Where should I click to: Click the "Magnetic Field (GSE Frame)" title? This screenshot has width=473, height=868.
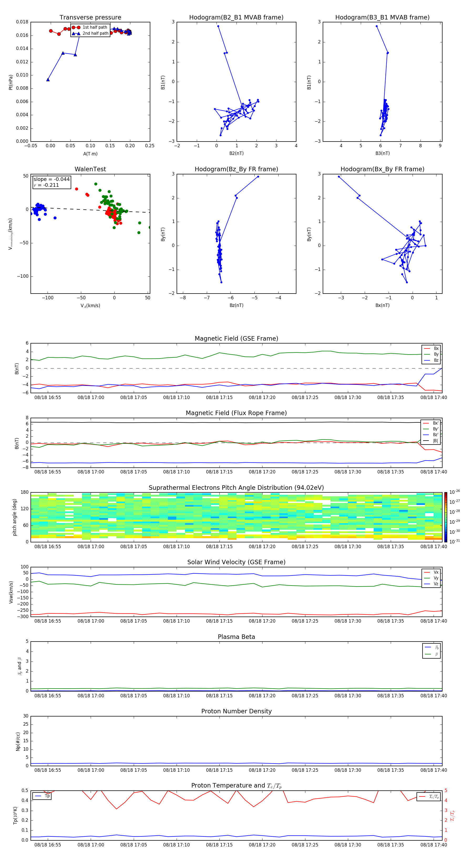(x=236, y=339)
